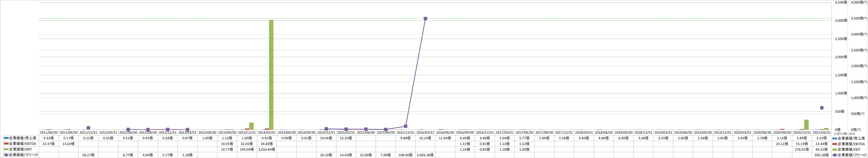This screenshot has height=158, width=868.
Task: Click the cell showing 0.33倍
Action: (x=49, y=138)
